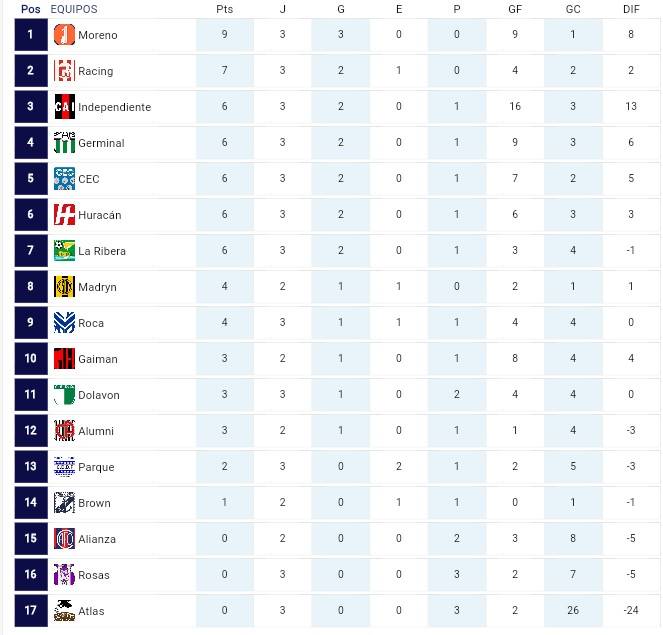Open the CEC team logo
The width and height of the screenshot is (663, 635).
pos(64,178)
